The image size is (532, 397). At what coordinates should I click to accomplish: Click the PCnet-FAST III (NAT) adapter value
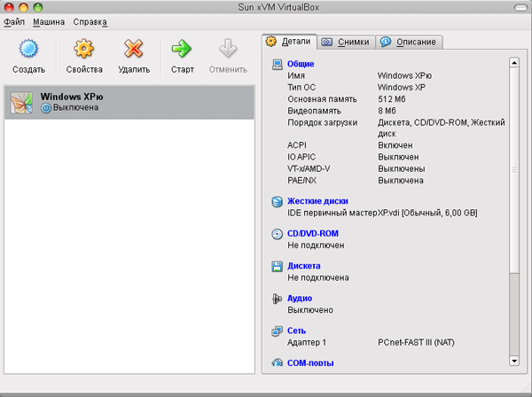tap(416, 342)
